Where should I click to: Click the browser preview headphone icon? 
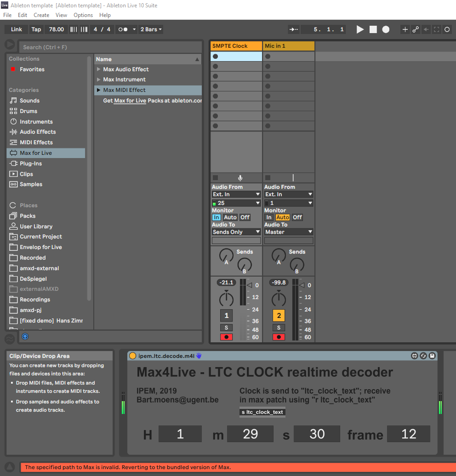[25, 336]
